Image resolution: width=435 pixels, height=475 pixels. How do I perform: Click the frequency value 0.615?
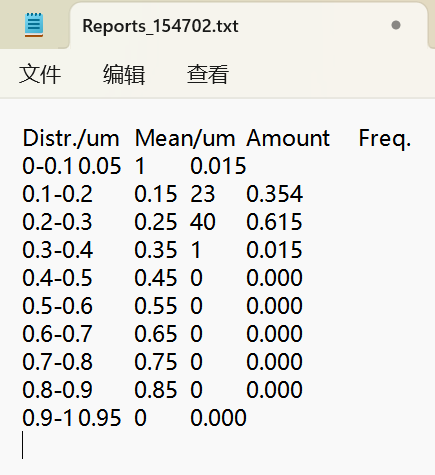[x=274, y=222]
